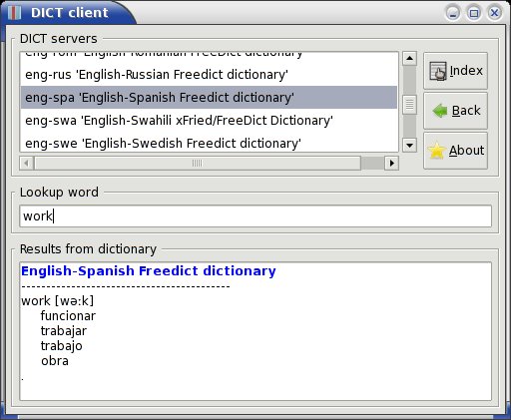Open the About dialog
511x420 pixels.
(x=455, y=151)
